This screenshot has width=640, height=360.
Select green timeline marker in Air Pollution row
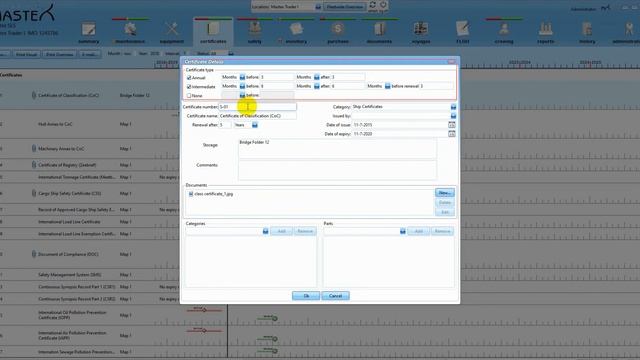tap(275, 339)
